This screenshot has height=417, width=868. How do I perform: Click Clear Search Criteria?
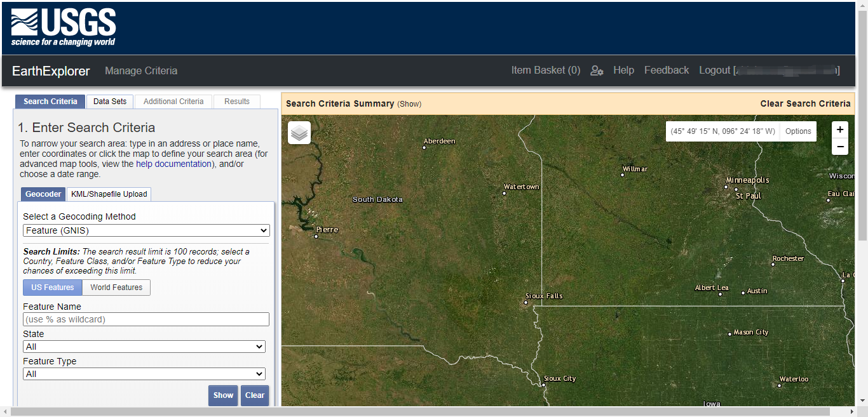coord(805,103)
